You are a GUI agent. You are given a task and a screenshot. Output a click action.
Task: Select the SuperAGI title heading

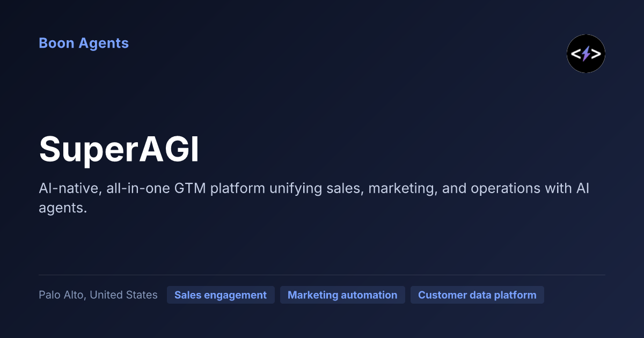119,149
